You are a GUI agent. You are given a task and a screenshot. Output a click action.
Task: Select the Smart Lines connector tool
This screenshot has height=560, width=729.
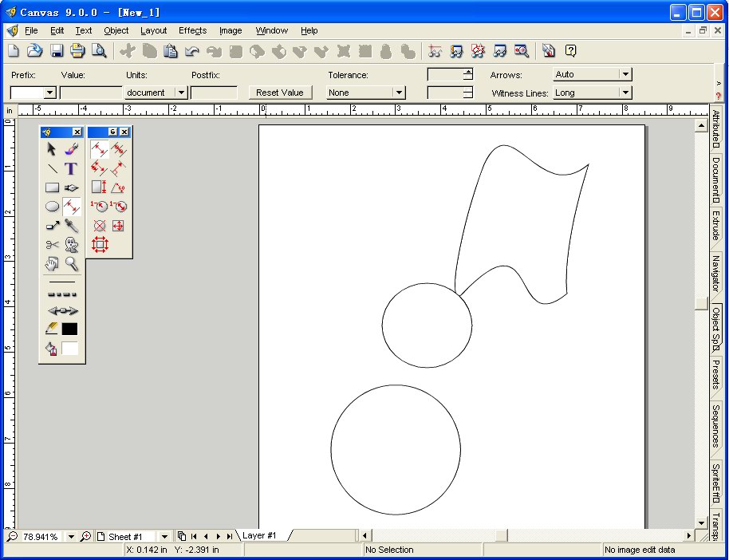52,226
